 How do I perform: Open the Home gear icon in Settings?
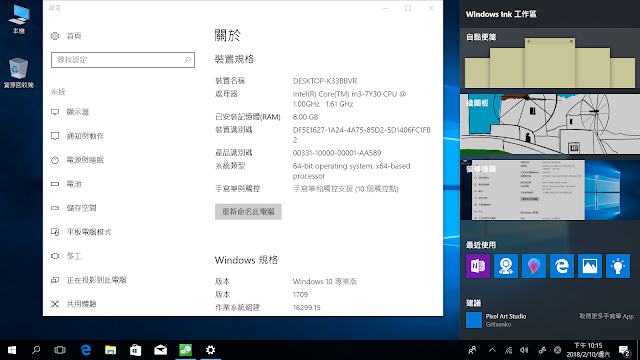pos(55,36)
